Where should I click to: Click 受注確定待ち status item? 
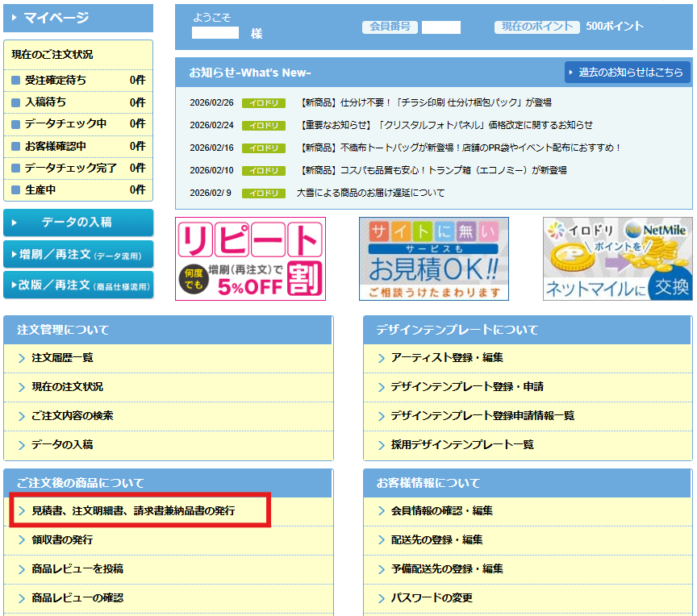56,81
